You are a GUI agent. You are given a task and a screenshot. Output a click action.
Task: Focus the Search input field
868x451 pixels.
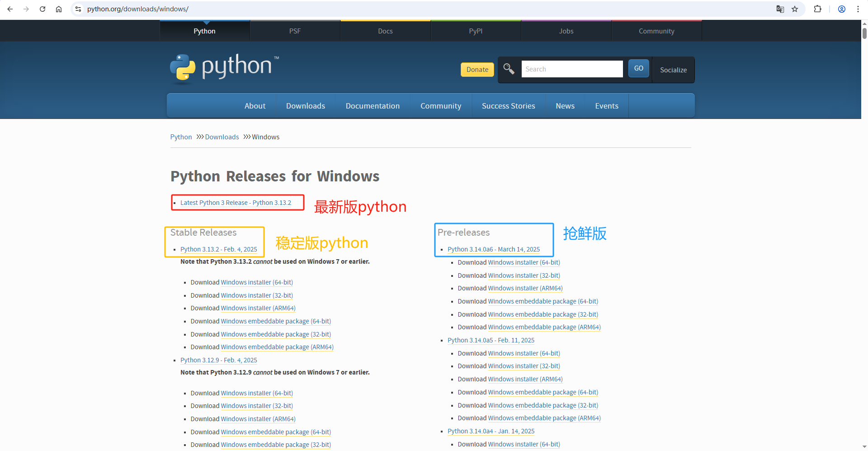(572, 69)
